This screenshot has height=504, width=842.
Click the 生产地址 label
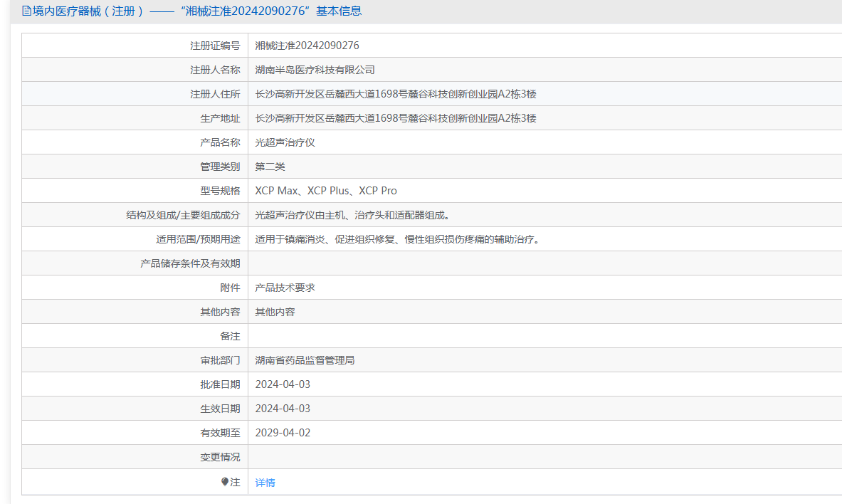click(220, 118)
